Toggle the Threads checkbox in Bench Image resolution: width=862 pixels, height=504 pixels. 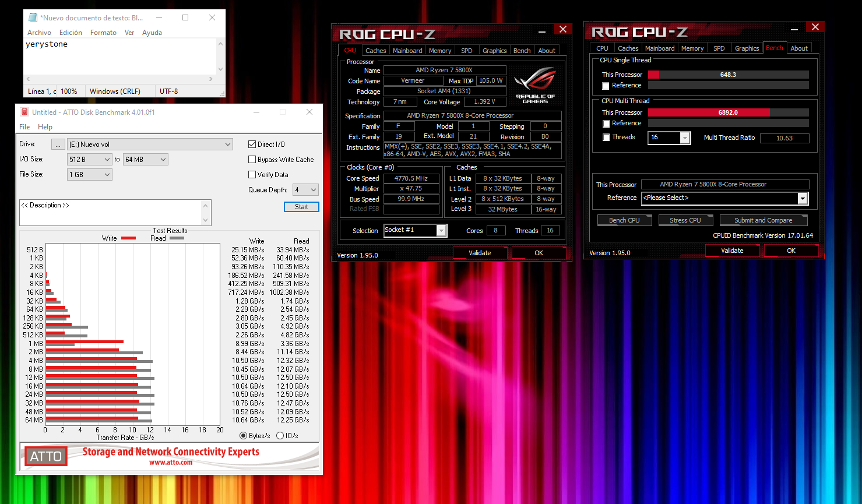pyautogui.click(x=606, y=138)
